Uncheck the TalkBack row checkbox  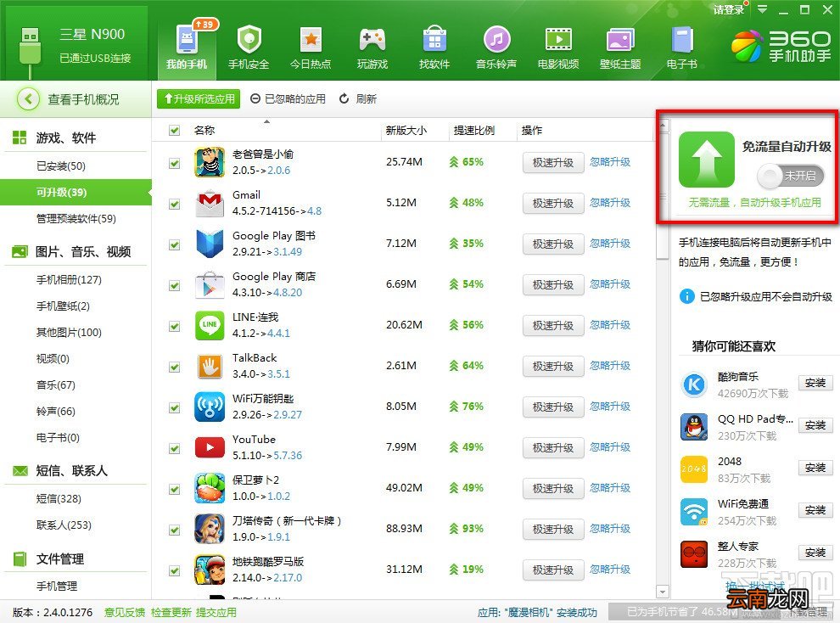(174, 367)
